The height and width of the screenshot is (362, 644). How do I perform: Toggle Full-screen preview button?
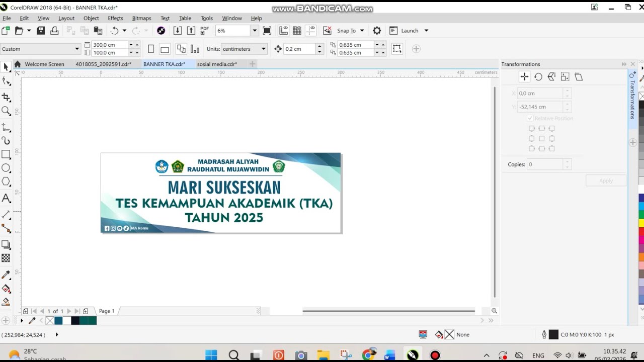[x=267, y=31]
